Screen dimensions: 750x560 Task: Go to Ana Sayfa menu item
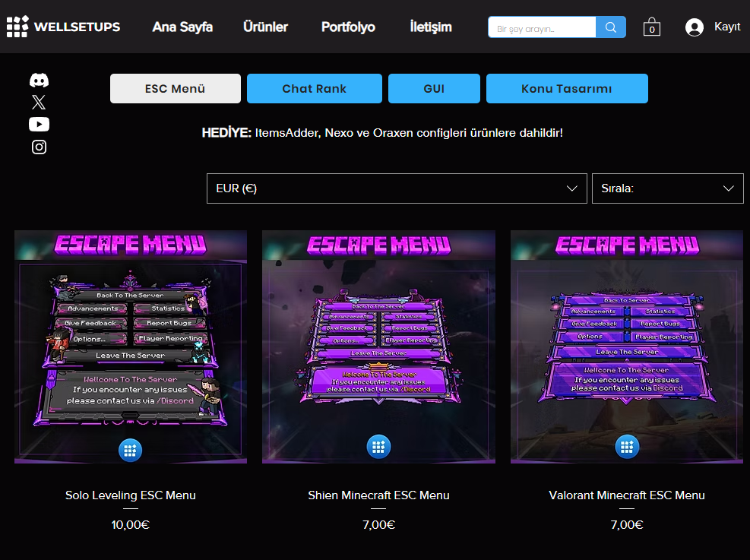(x=182, y=27)
